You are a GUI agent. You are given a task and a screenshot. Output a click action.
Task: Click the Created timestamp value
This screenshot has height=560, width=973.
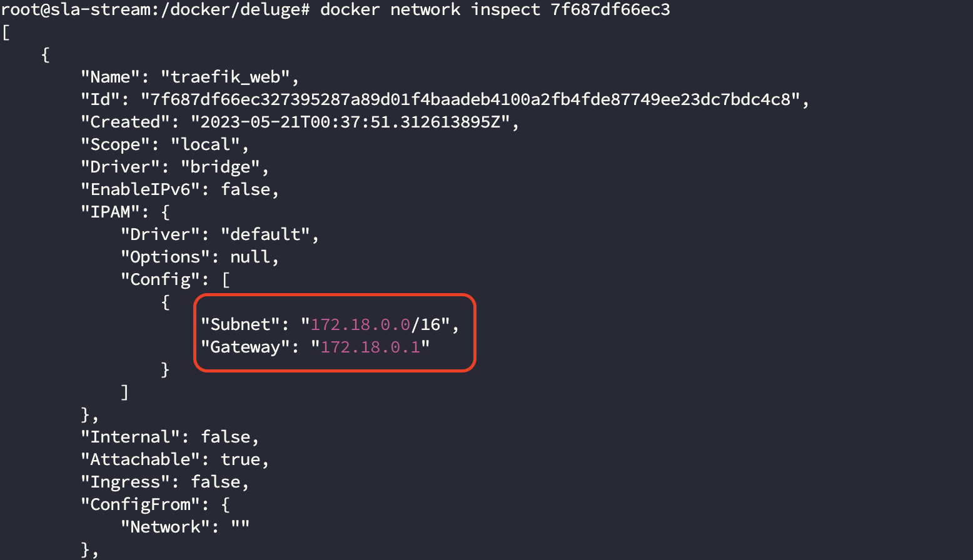pos(350,122)
